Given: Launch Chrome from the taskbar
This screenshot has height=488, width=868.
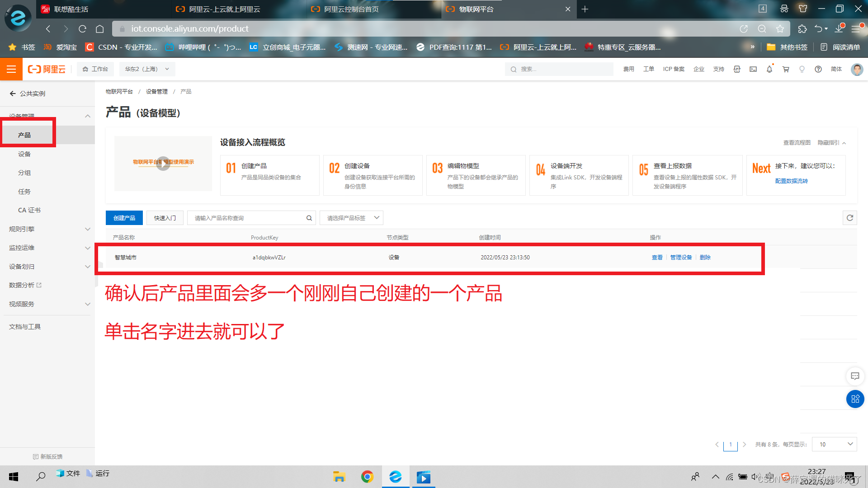Looking at the screenshot, I should (367, 477).
